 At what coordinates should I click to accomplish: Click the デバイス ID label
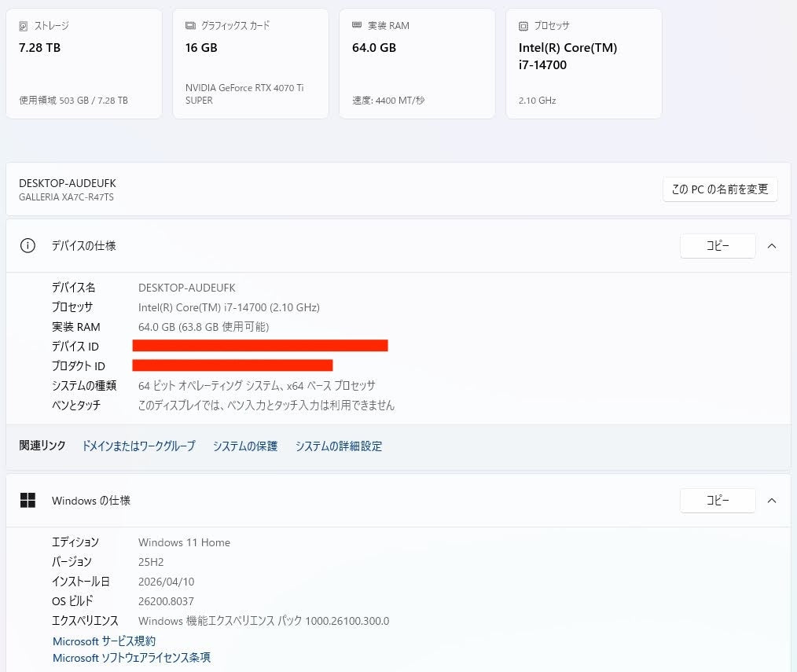(75, 347)
